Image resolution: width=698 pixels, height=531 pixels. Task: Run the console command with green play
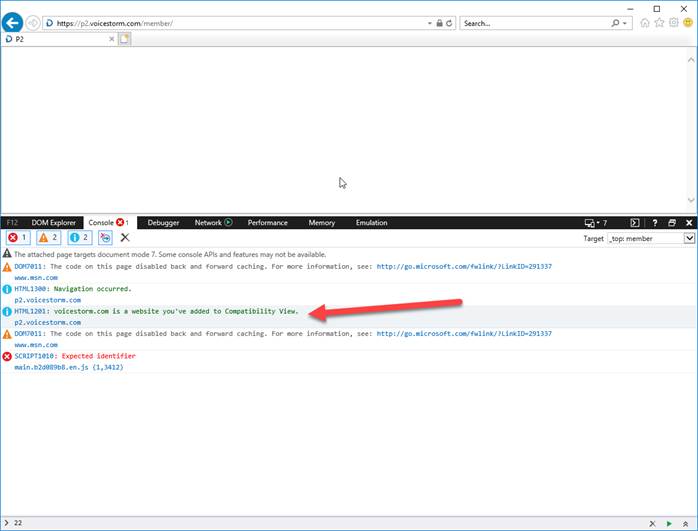coord(669,523)
